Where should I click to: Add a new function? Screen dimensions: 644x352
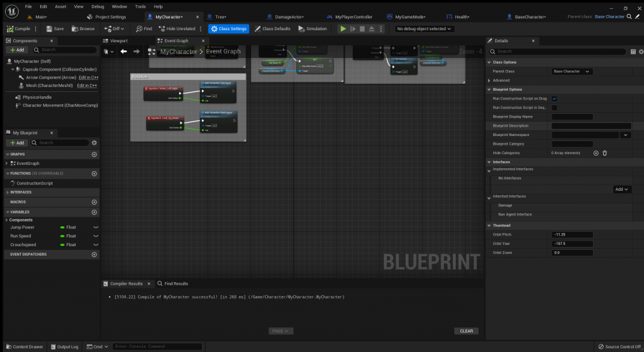coord(94,174)
